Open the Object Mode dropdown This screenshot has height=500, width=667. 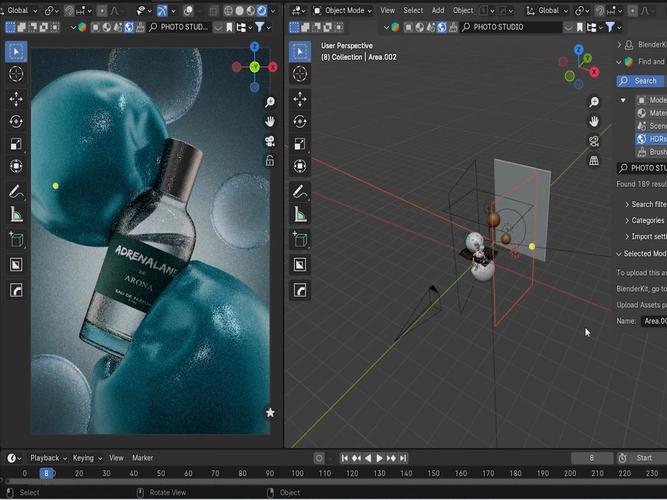343,10
